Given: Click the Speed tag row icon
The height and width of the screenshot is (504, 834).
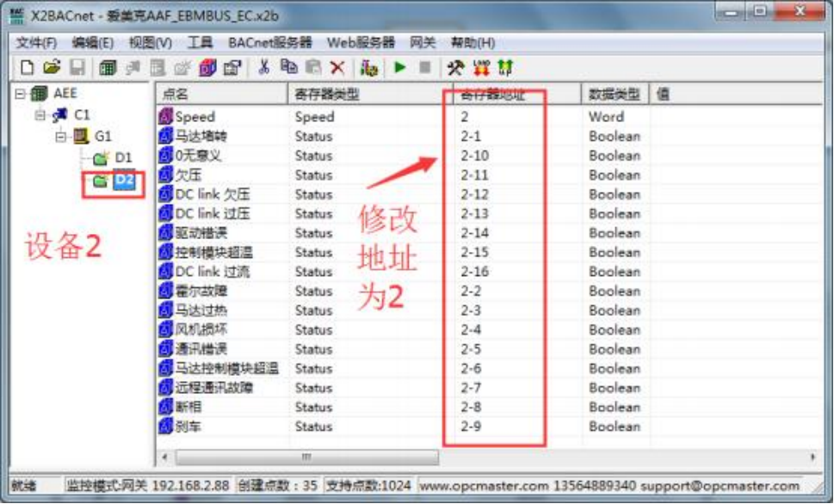Looking at the screenshot, I should coord(166,116).
